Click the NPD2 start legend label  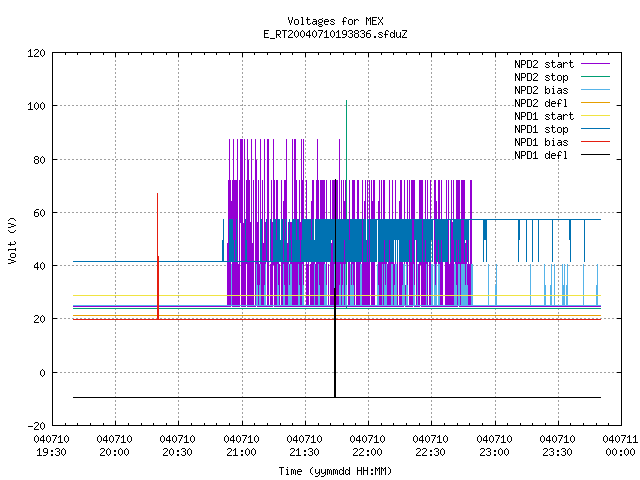pyautogui.click(x=544, y=64)
